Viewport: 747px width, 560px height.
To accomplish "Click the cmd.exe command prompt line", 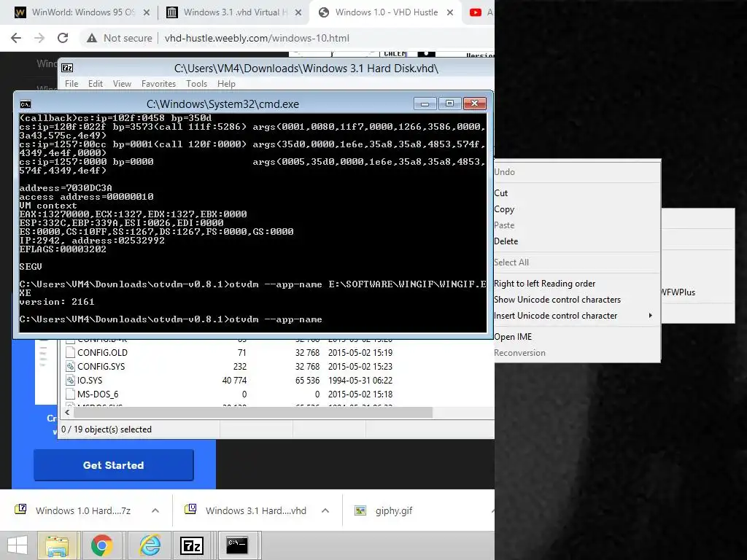I will pos(171,319).
